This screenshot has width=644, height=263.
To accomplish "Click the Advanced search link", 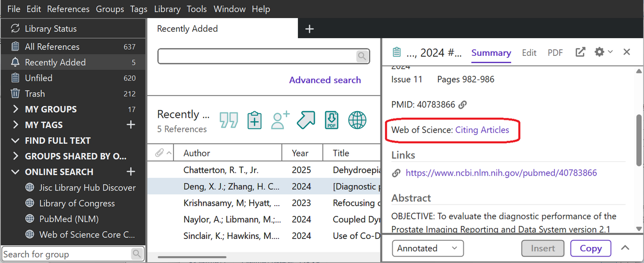I will point(325,80).
